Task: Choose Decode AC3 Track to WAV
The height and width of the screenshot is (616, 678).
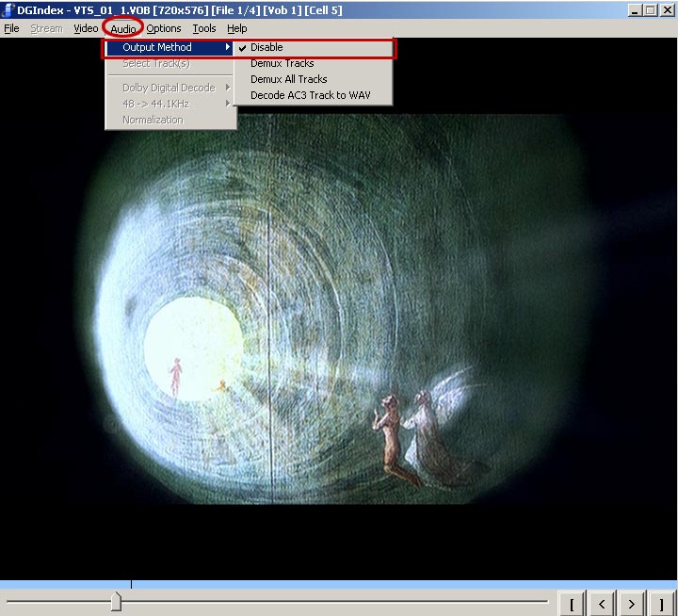Action: click(x=313, y=95)
